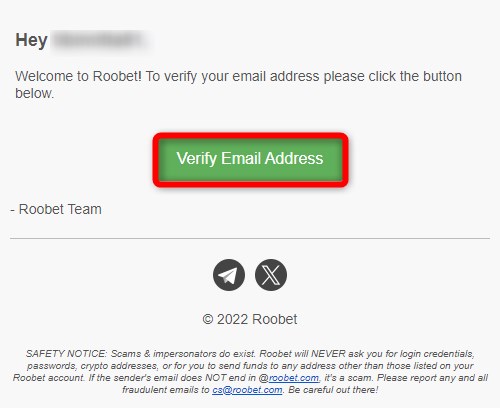The height and width of the screenshot is (408, 500).
Task: Click the word "below." in welcome message
Action: pos(34,93)
